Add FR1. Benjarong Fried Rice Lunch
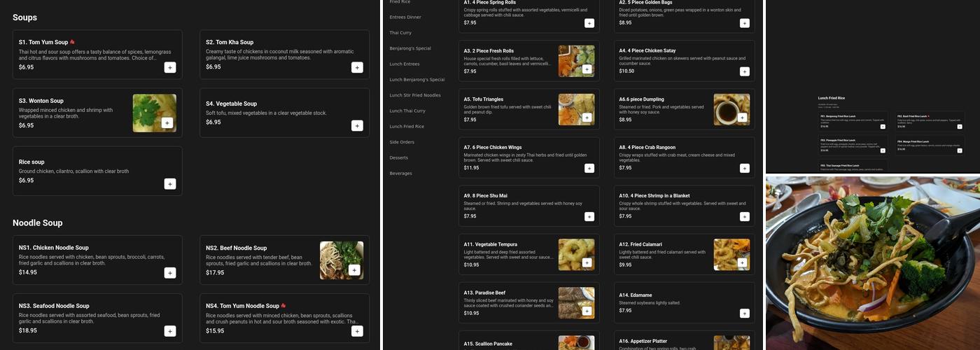The width and height of the screenshot is (980, 350). (883, 127)
